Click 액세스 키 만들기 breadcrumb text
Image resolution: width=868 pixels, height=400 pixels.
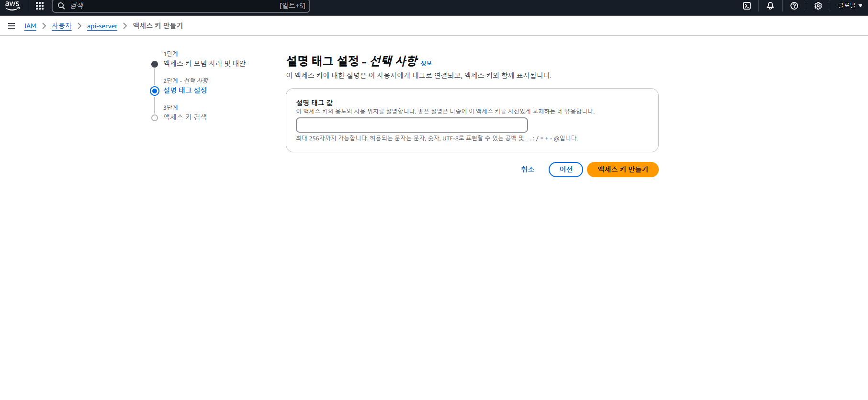point(158,26)
